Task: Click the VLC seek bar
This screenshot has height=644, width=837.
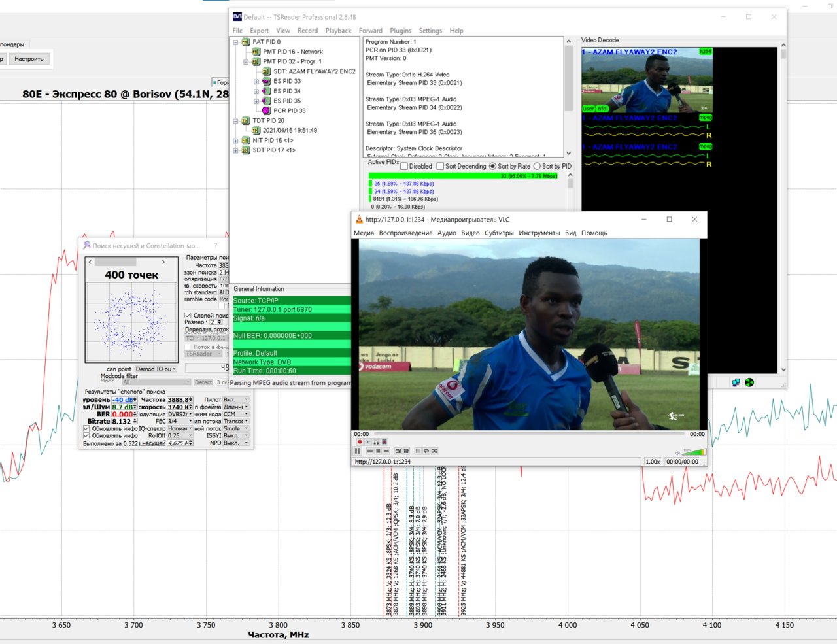Action: pyautogui.click(x=528, y=433)
